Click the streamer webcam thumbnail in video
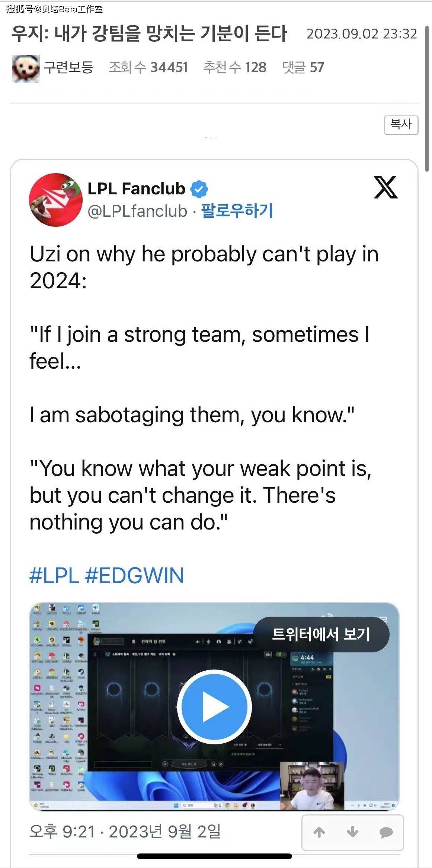The image size is (432, 868). click(x=312, y=786)
